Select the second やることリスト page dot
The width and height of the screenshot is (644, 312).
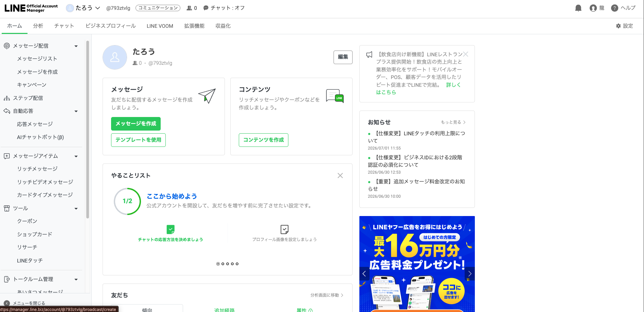223,264
